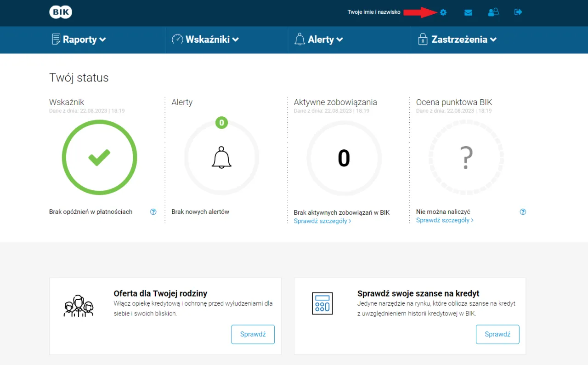Click the bell icon in the Alerty circle
This screenshot has width=588, height=365.
[221, 157]
